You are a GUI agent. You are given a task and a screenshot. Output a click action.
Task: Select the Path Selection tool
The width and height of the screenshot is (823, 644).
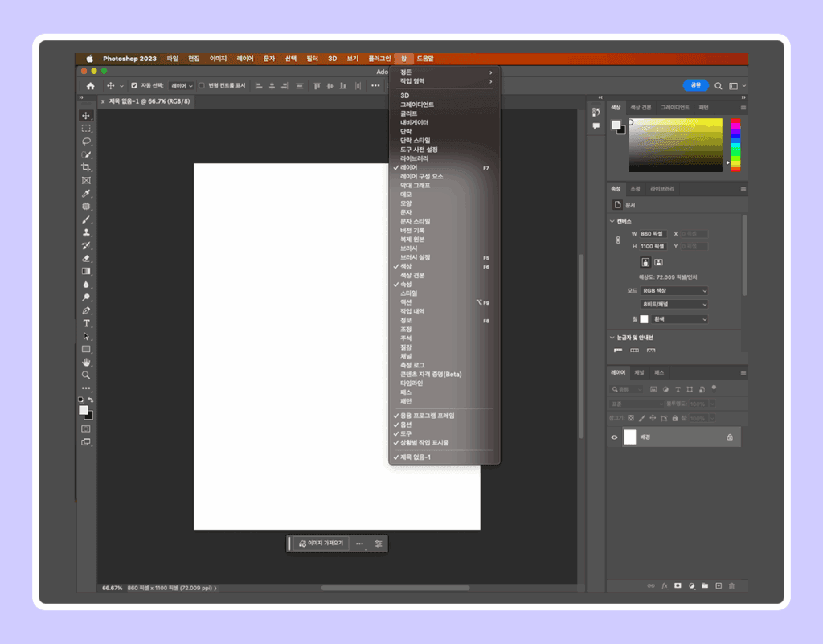pyautogui.click(x=86, y=336)
